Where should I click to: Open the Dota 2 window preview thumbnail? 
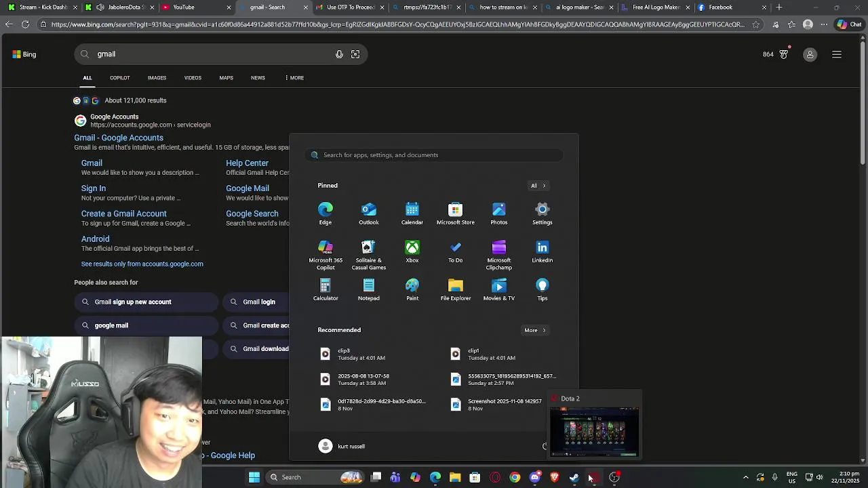coord(594,432)
